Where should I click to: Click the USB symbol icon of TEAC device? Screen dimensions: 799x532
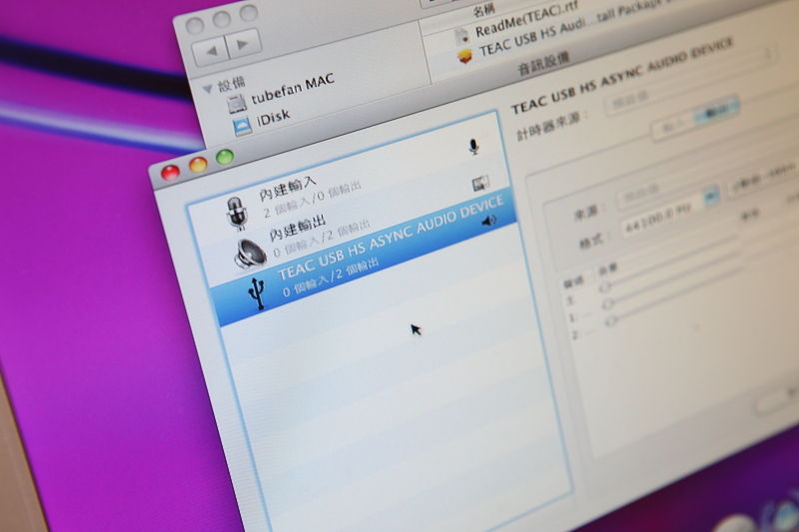pyautogui.click(x=258, y=292)
